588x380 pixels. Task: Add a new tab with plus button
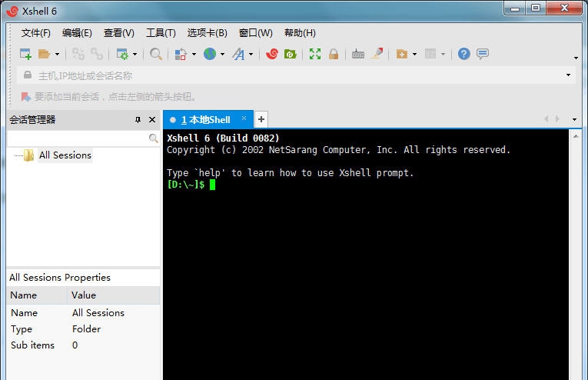(x=261, y=119)
